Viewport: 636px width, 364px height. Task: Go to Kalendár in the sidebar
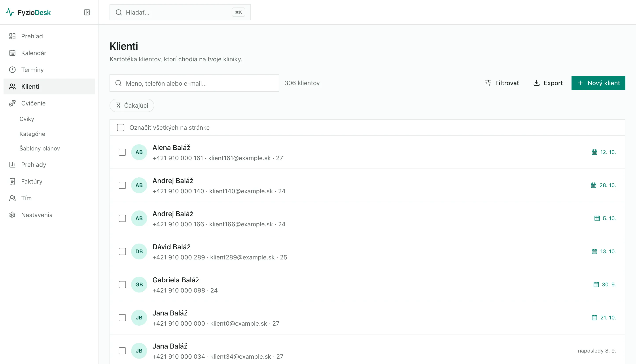point(49,53)
